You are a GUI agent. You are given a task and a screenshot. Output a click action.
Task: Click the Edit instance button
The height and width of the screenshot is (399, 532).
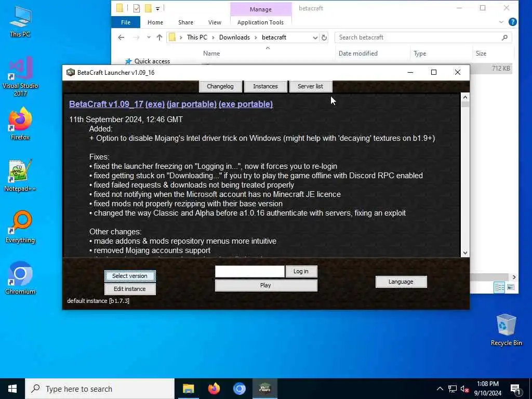tap(130, 289)
